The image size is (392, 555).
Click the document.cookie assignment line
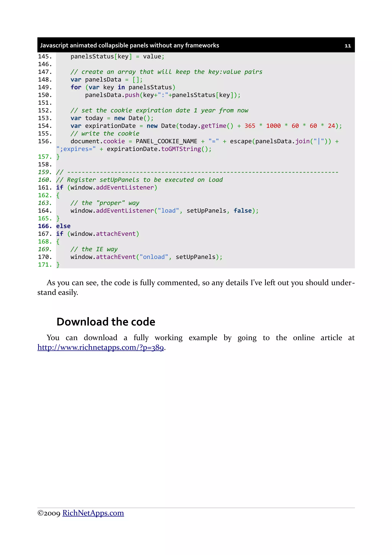(204, 141)
